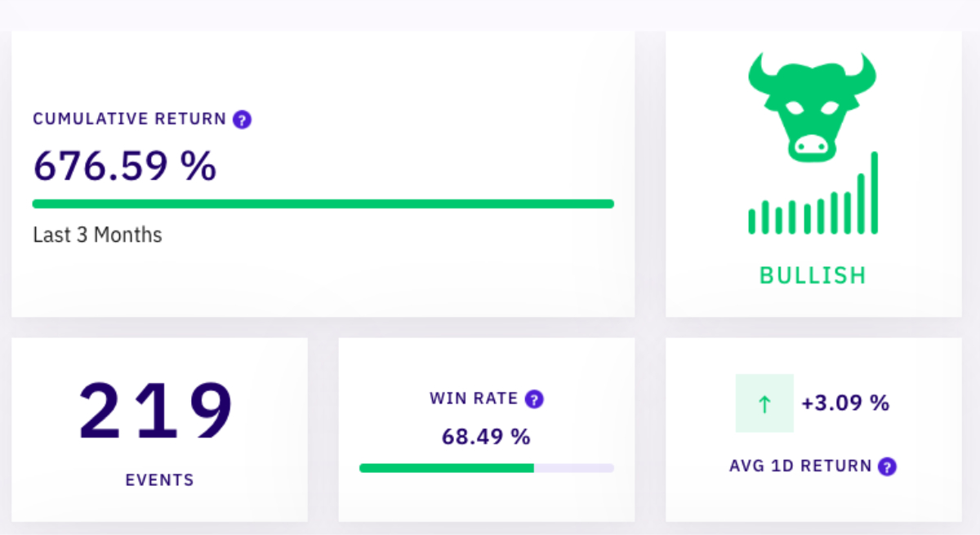
Task: Click the shortest leftmost bar under the bull
Action: pyautogui.click(x=751, y=221)
